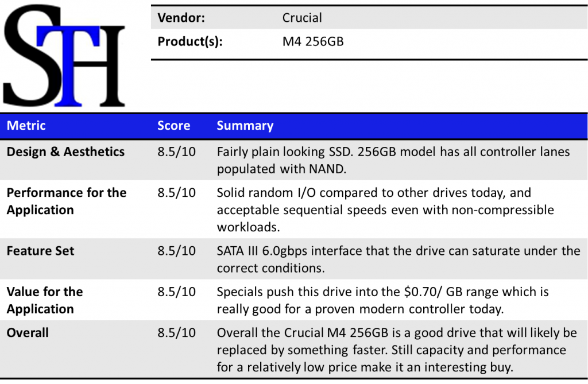588x384 pixels.
Task: Click the Metric column header
Action: [26, 126]
